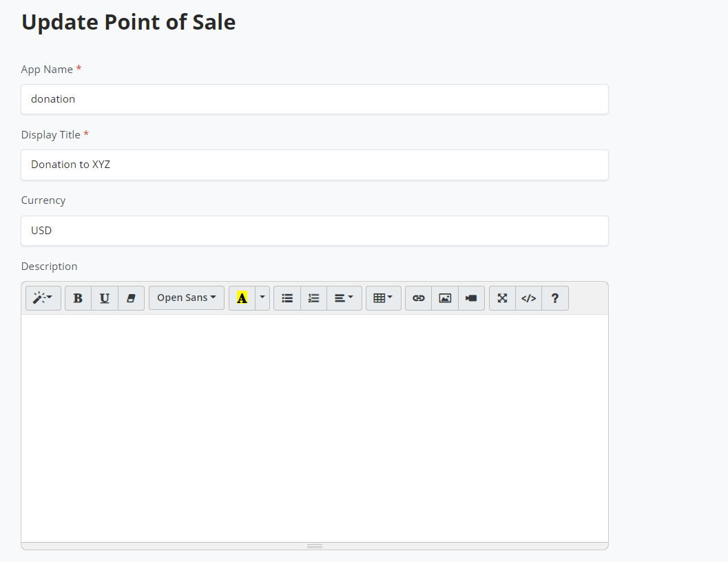Toggle underline formatting
728x562 pixels.
[x=105, y=298]
